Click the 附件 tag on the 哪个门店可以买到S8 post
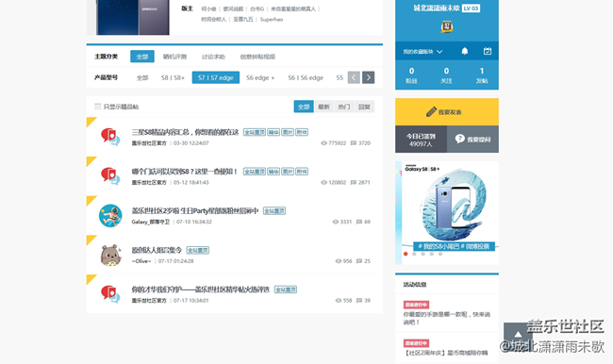The image size is (613, 364). pos(302,172)
